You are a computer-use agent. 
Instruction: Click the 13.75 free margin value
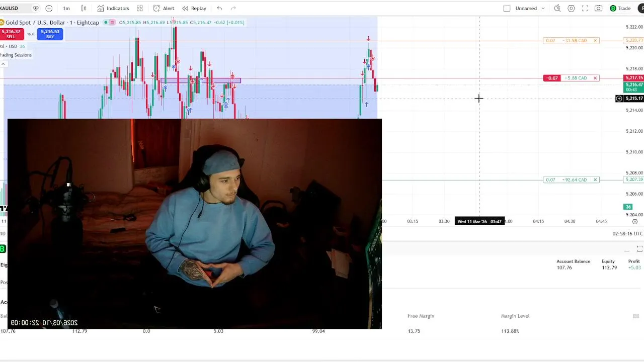pyautogui.click(x=414, y=331)
